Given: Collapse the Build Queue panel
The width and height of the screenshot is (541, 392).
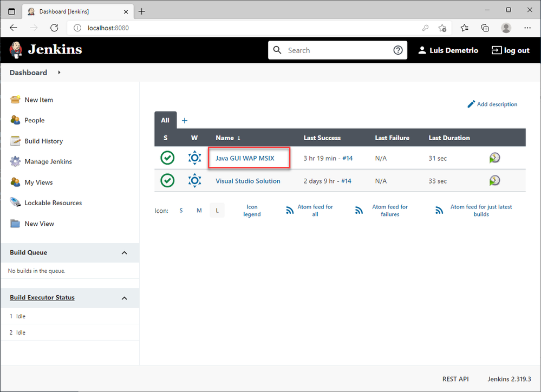Looking at the screenshot, I should point(125,253).
